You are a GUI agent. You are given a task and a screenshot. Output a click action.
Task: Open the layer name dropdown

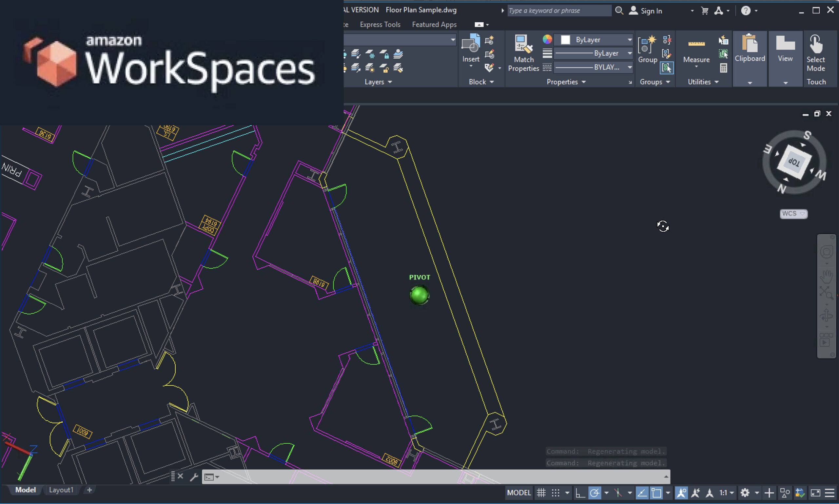pyautogui.click(x=400, y=40)
